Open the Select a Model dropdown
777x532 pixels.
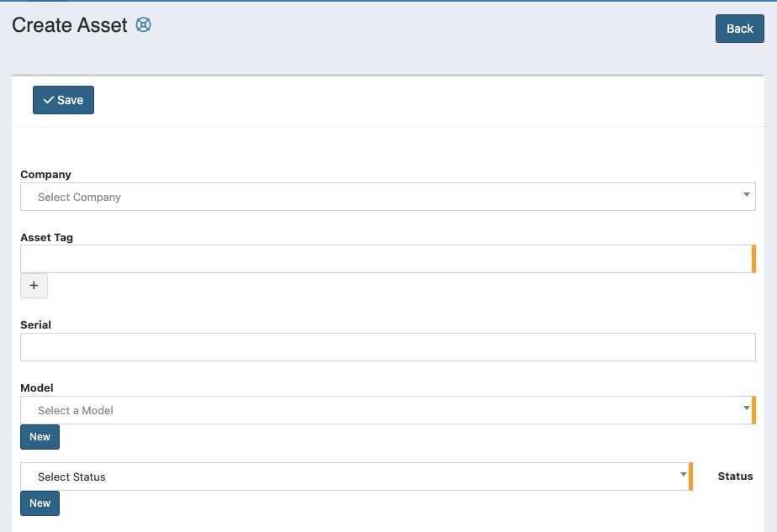(378, 410)
